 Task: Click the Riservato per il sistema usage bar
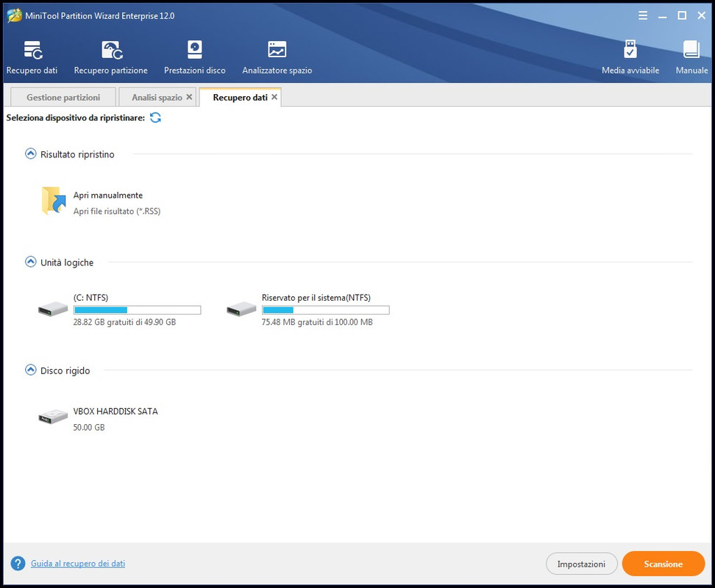pyautogui.click(x=326, y=310)
